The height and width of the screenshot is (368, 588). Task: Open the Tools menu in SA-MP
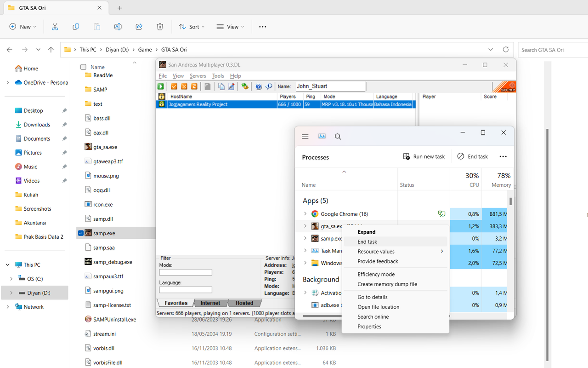(x=218, y=76)
